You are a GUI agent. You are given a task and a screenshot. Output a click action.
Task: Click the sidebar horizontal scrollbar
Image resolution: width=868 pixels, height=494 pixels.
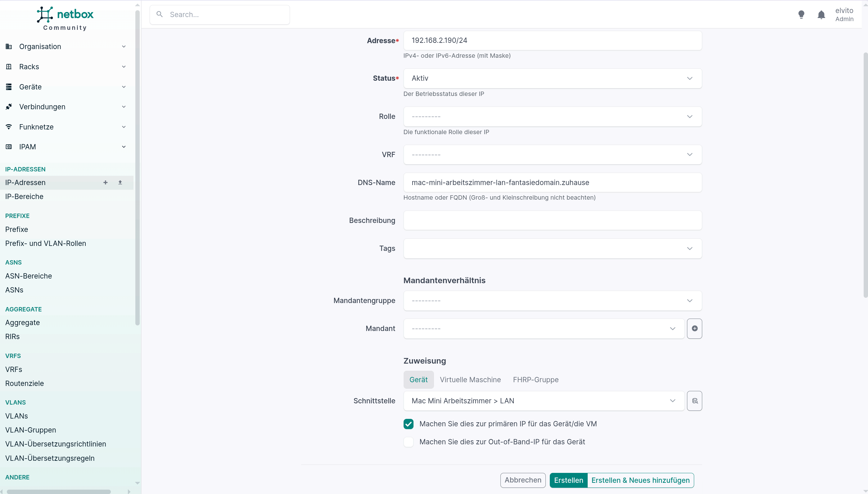pyautogui.click(x=59, y=492)
